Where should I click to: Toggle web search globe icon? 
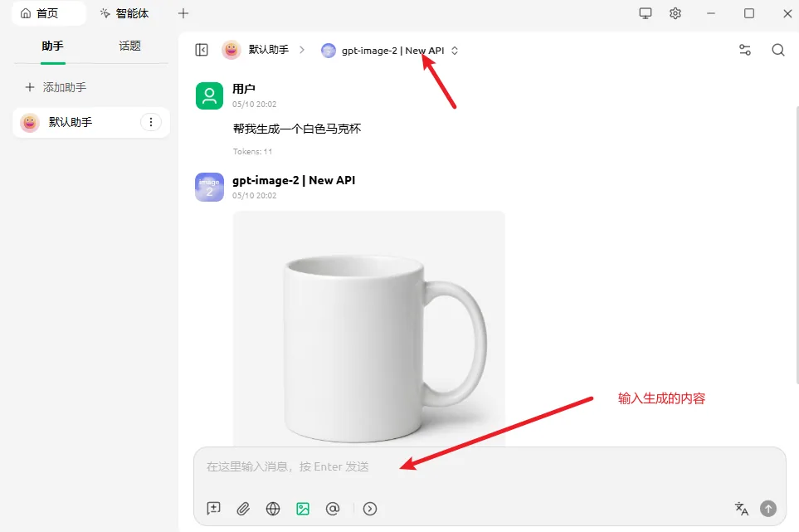(x=273, y=508)
